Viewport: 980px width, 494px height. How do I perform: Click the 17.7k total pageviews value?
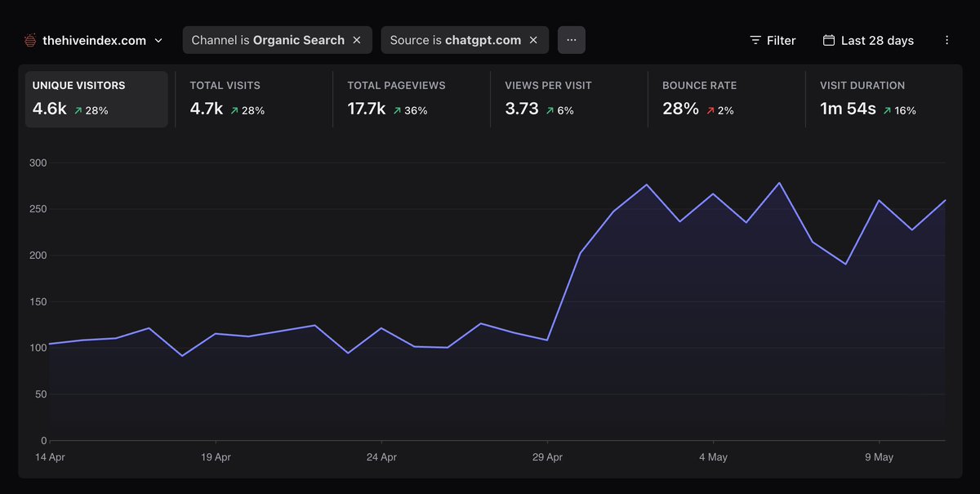367,108
